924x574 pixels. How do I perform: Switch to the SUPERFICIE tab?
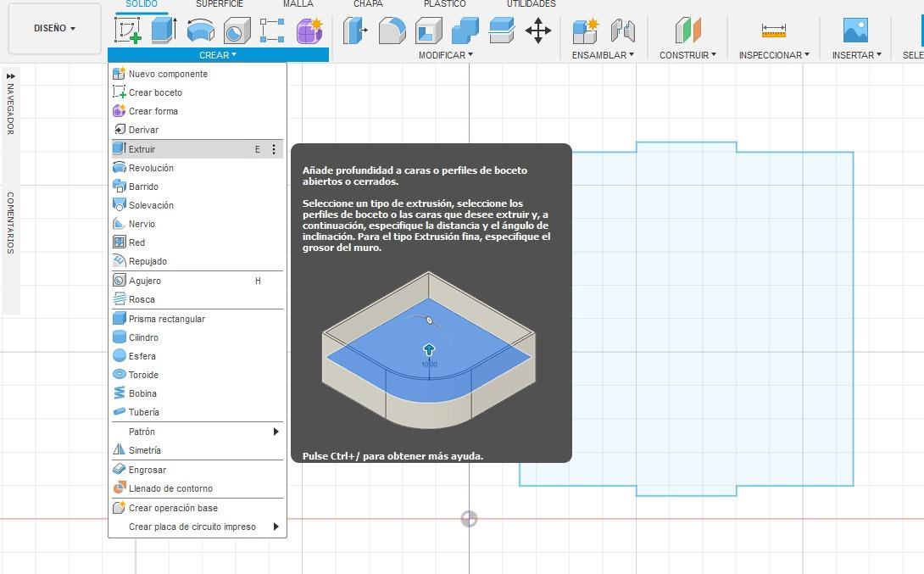coord(220,4)
